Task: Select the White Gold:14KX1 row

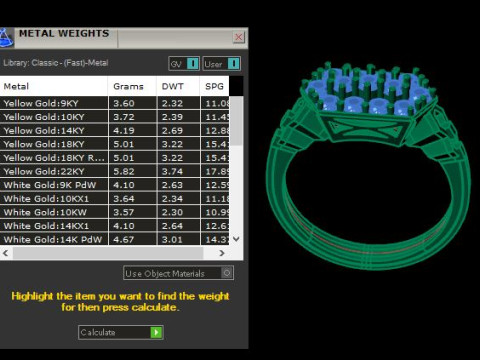Action: coord(114,226)
